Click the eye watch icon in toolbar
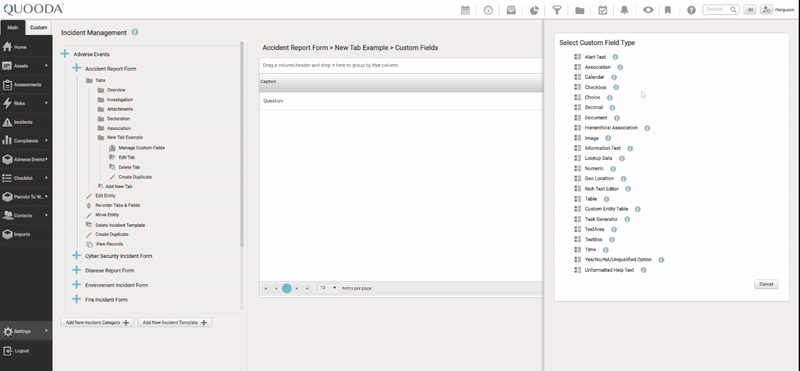 (x=648, y=10)
